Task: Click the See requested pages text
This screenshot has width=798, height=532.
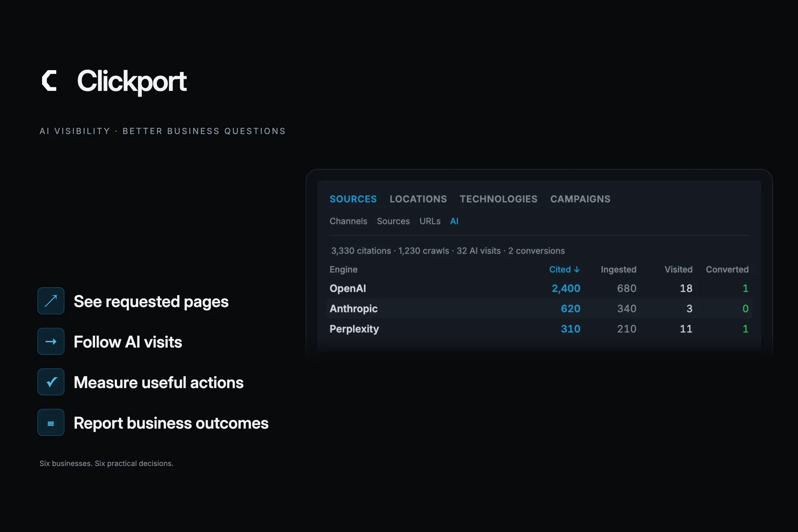Action: [151, 301]
